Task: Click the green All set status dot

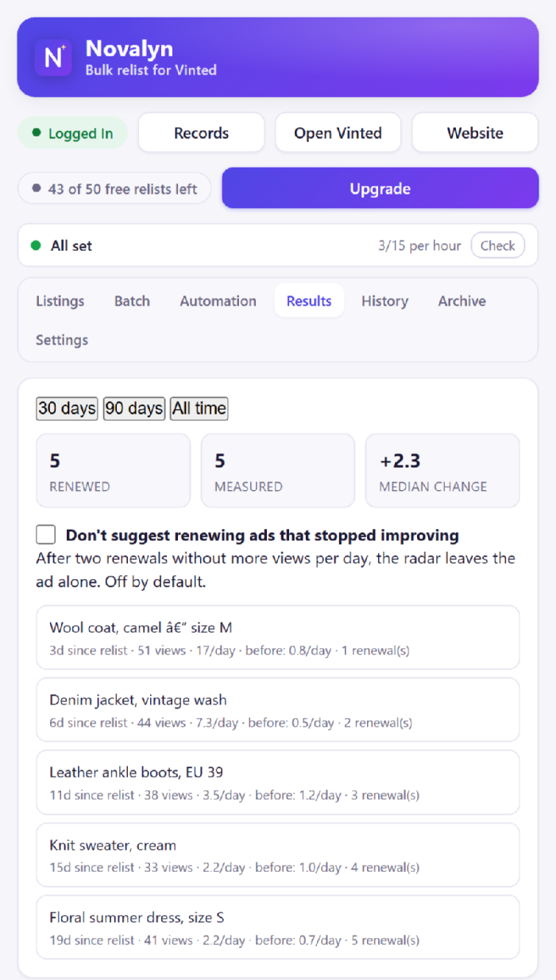Action: click(x=36, y=245)
